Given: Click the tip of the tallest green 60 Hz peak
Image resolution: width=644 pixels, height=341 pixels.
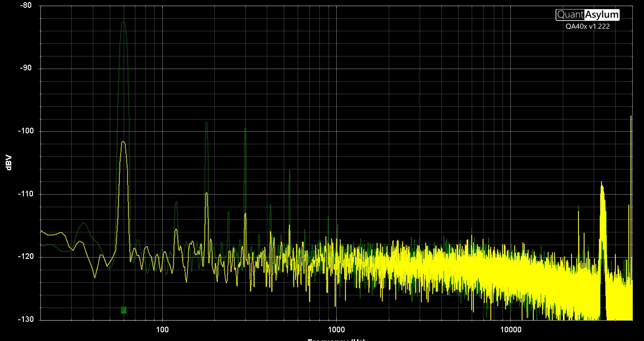Looking at the screenshot, I should [x=124, y=22].
